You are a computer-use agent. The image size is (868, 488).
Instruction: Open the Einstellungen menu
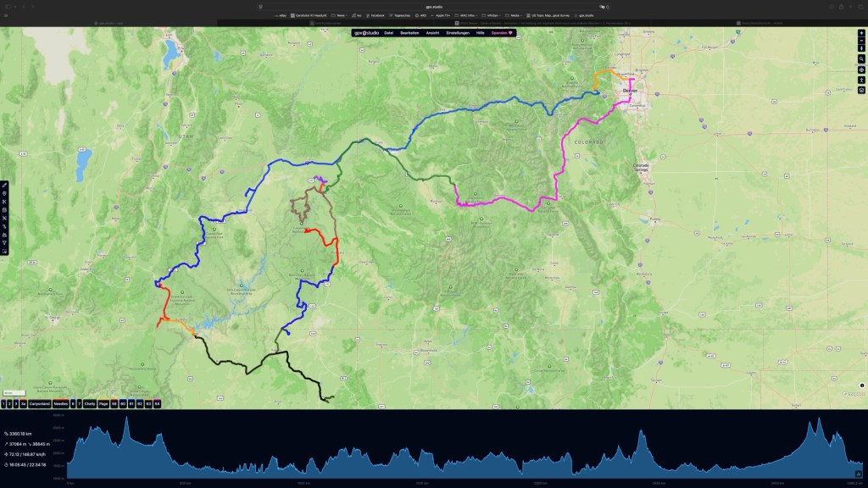pyautogui.click(x=459, y=32)
